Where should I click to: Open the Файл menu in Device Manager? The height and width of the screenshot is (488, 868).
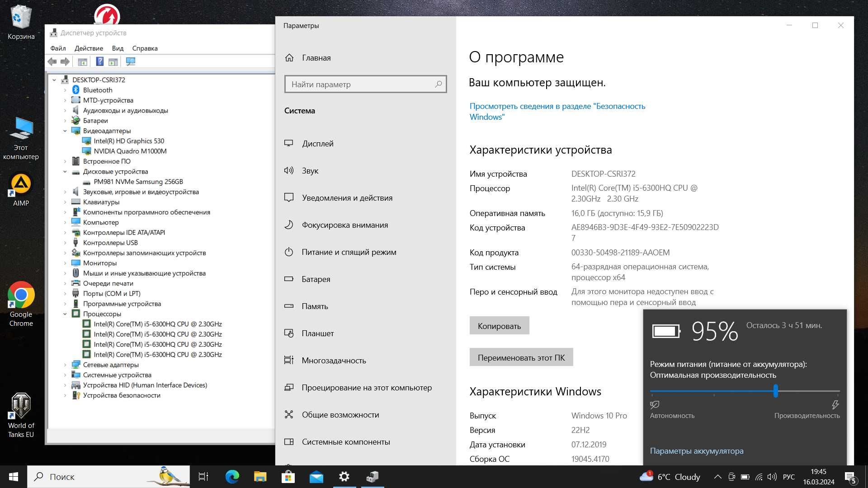point(58,47)
